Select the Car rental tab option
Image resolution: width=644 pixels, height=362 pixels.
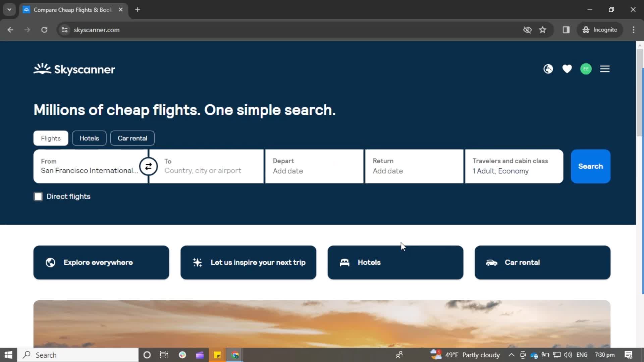[x=132, y=138]
